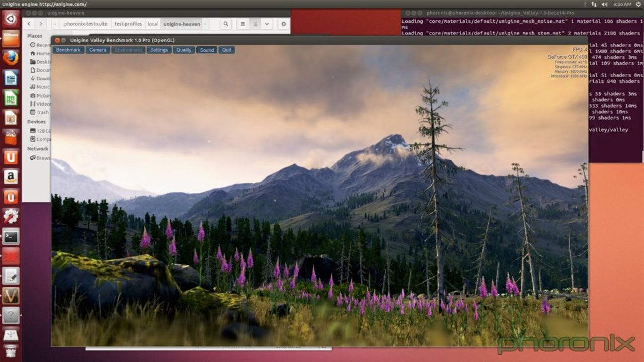Open the Settings panel in Unigine Valley

159,50
